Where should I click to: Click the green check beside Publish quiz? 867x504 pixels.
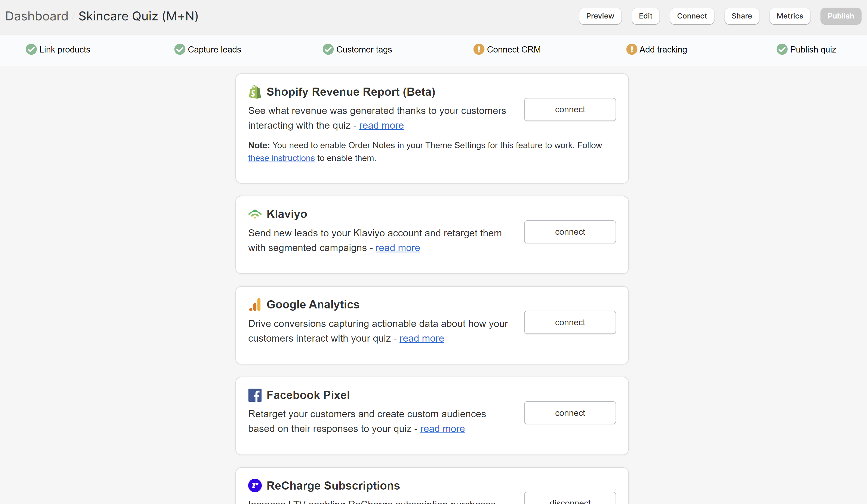tap(782, 50)
